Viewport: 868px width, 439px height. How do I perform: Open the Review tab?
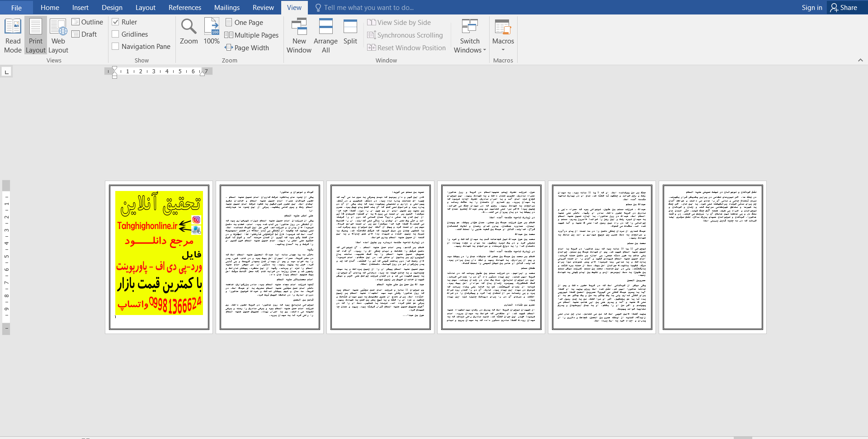pyautogui.click(x=263, y=7)
